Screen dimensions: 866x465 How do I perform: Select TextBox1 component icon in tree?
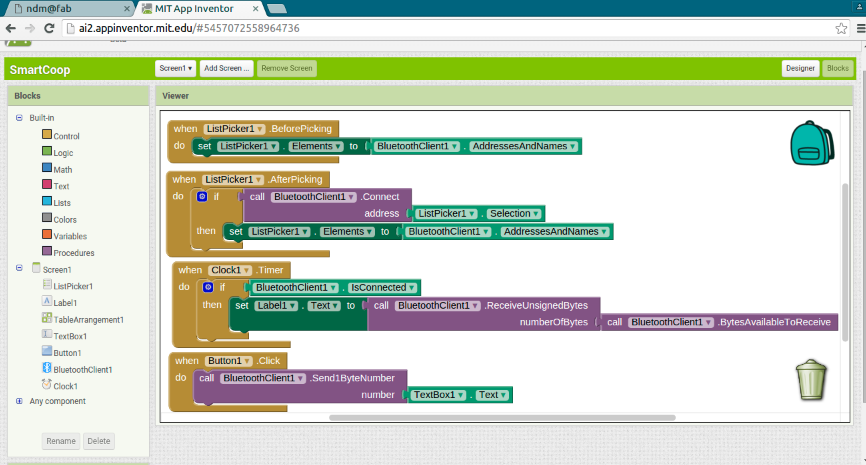47,334
